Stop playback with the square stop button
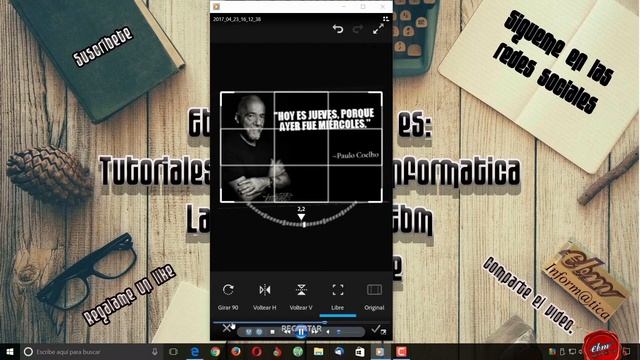Image resolution: width=640 pixels, height=360 pixels. click(272, 332)
